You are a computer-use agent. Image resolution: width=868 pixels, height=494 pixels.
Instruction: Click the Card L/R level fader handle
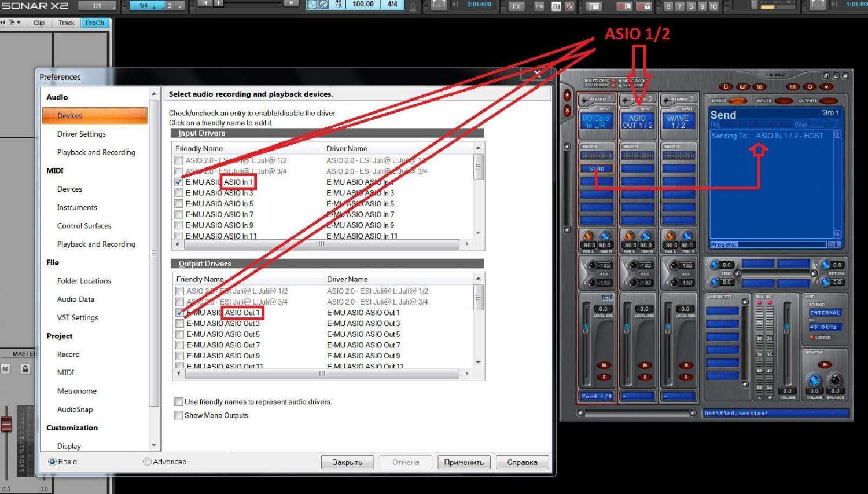586,328
